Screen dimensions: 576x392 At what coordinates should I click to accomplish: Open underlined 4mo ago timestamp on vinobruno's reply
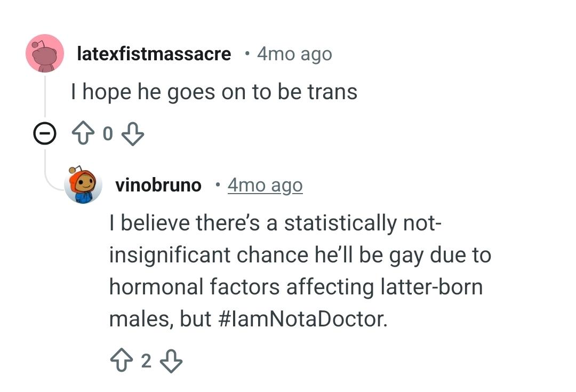[265, 185]
